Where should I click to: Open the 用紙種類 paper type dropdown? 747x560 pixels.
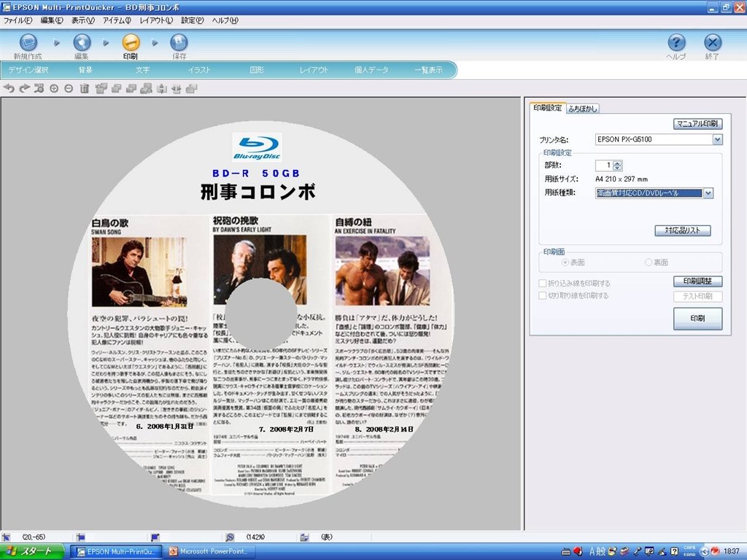708,192
